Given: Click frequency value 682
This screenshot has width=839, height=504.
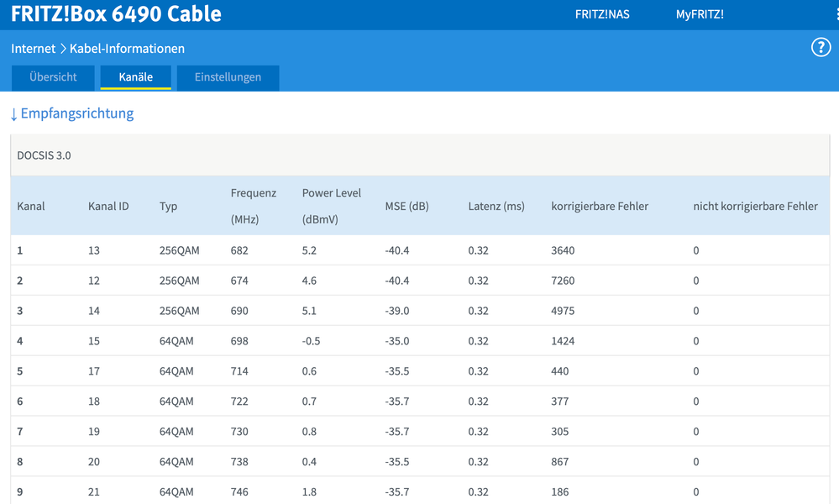Looking at the screenshot, I should (x=239, y=250).
